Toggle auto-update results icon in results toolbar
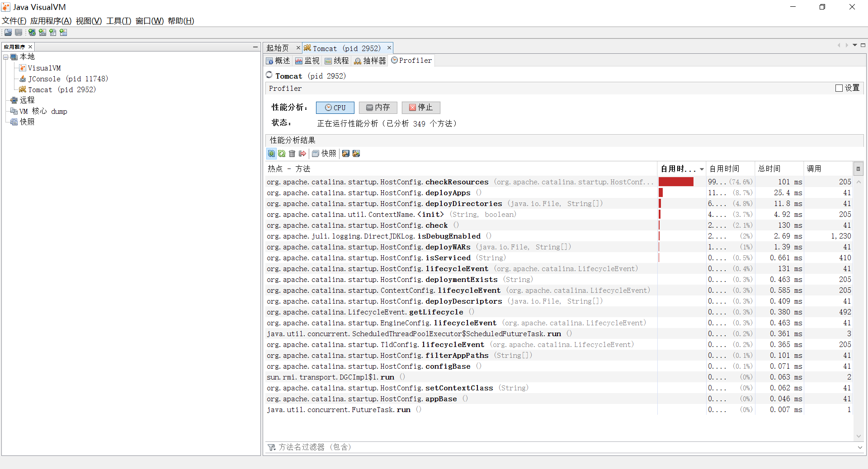Viewport: 868px width, 469px height. pyautogui.click(x=271, y=154)
